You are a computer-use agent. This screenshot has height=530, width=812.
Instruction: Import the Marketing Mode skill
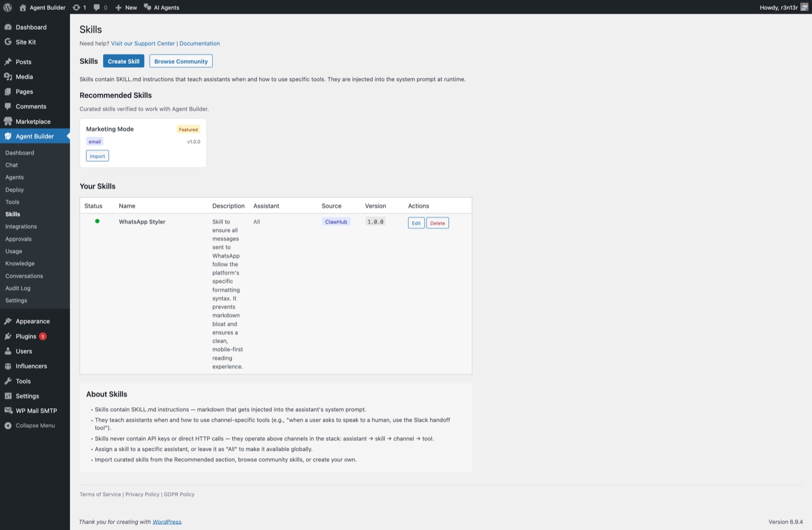pos(97,156)
